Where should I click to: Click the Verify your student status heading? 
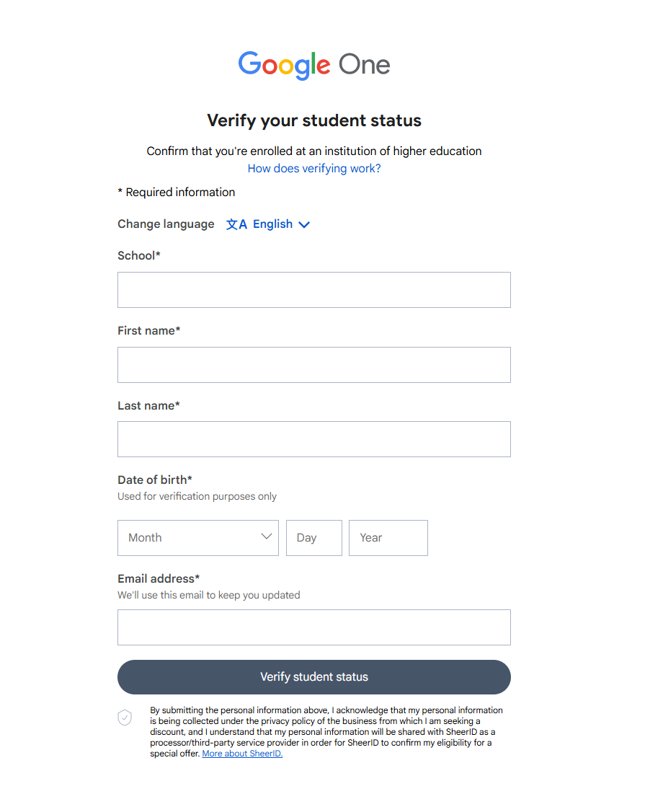point(314,120)
